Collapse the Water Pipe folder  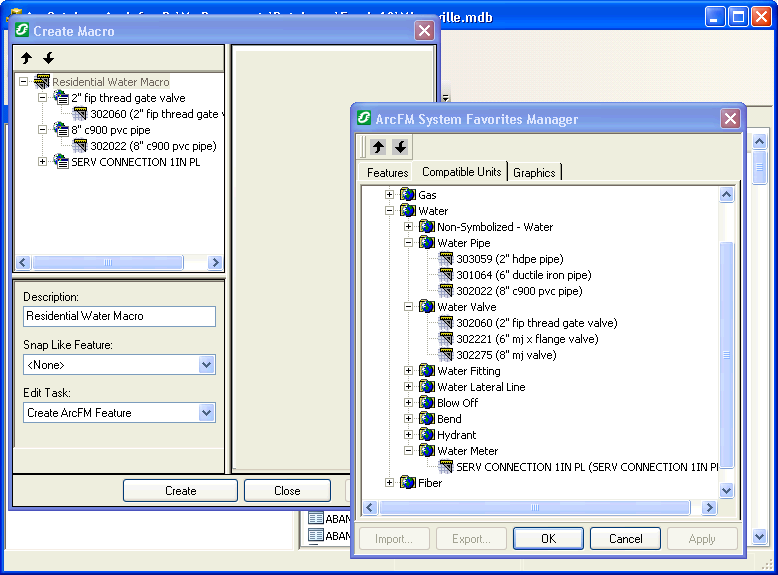pos(408,243)
